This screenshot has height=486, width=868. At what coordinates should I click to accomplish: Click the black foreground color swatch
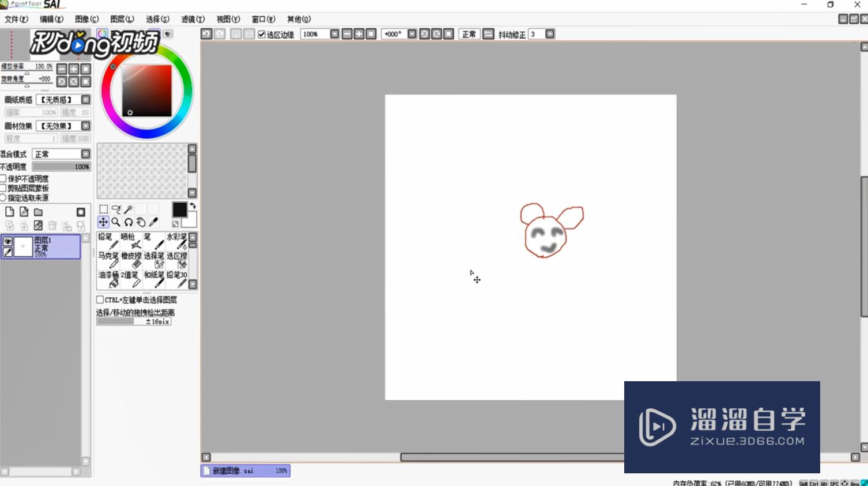[x=179, y=209]
